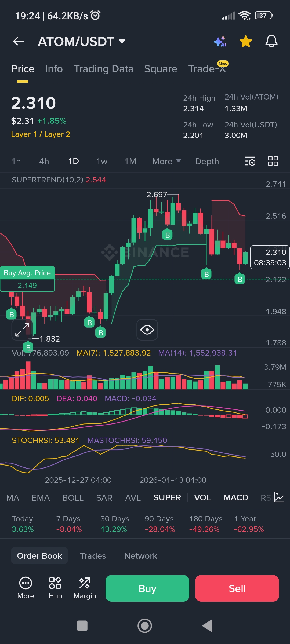Open the AI assistant sparkle icon
The image size is (290, 644).
(220, 42)
